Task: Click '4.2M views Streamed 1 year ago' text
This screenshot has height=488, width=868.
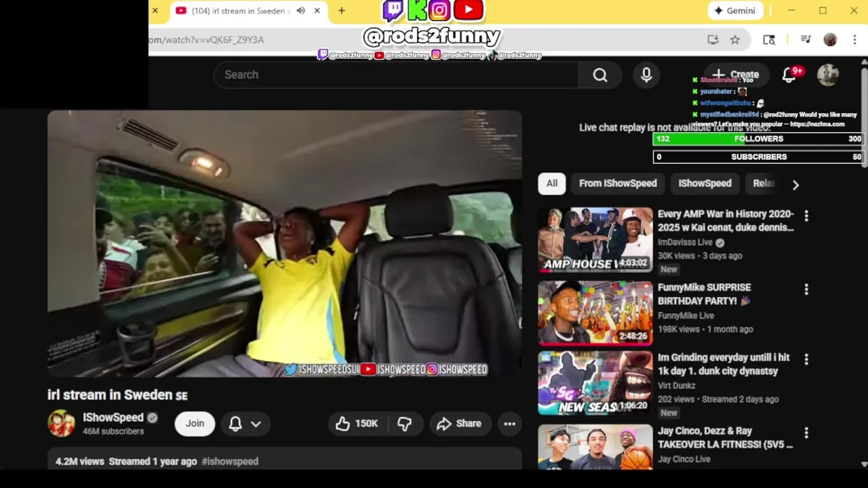Action: (126, 461)
